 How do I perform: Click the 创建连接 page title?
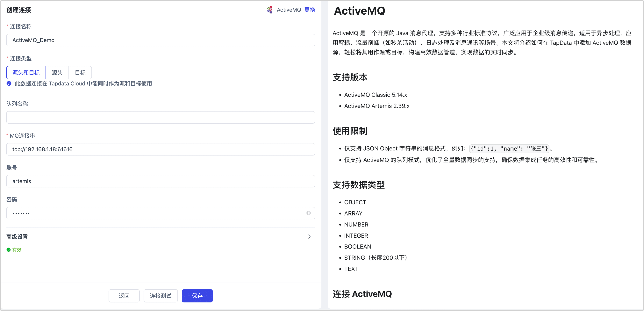tap(18, 10)
